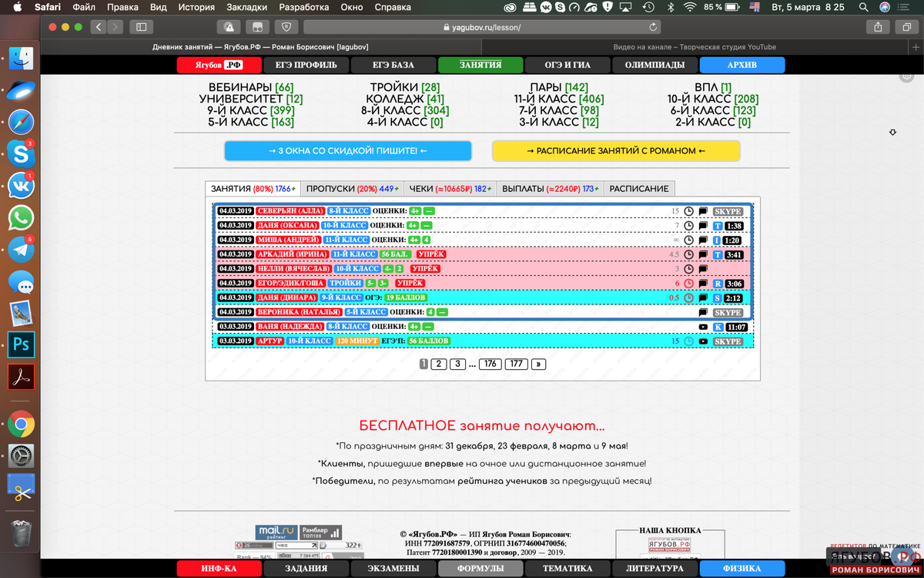The width and height of the screenshot is (924, 578).
Task: Click the СЕВЕРЬЯН (АЛЛА) student name tag
Action: pos(290,211)
